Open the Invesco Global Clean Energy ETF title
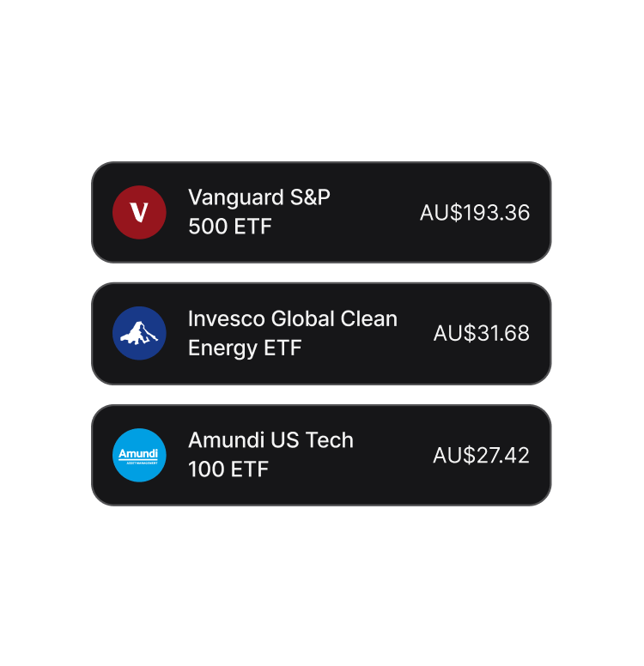The height and width of the screenshot is (666, 644). click(x=293, y=333)
